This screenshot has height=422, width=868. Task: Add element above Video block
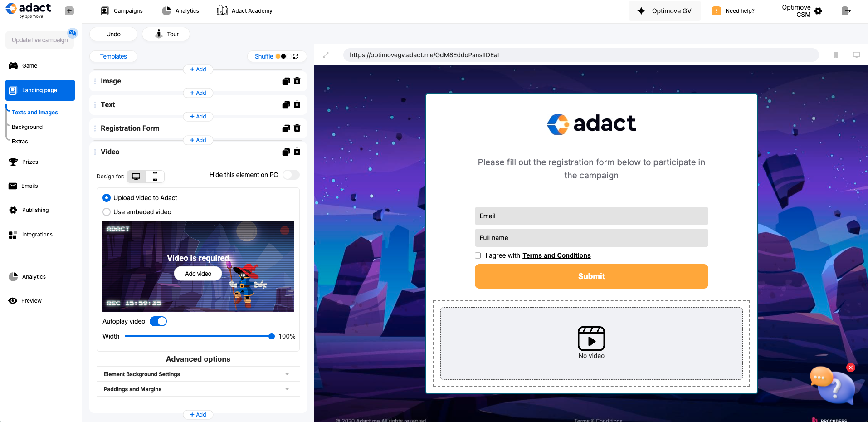click(x=198, y=140)
